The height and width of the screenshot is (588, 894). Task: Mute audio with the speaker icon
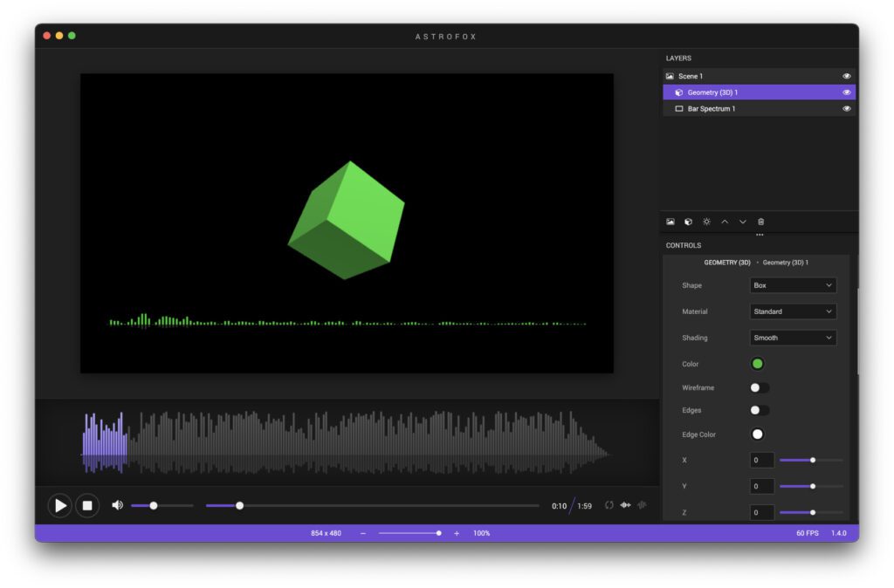[118, 505]
